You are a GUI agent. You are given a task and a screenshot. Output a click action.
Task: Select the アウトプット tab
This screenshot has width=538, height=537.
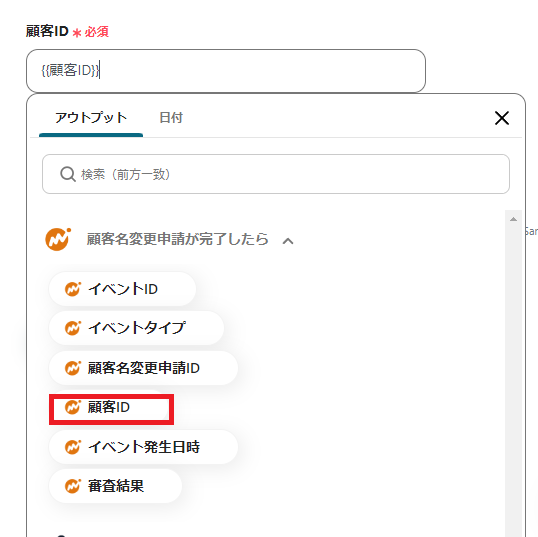[91, 118]
